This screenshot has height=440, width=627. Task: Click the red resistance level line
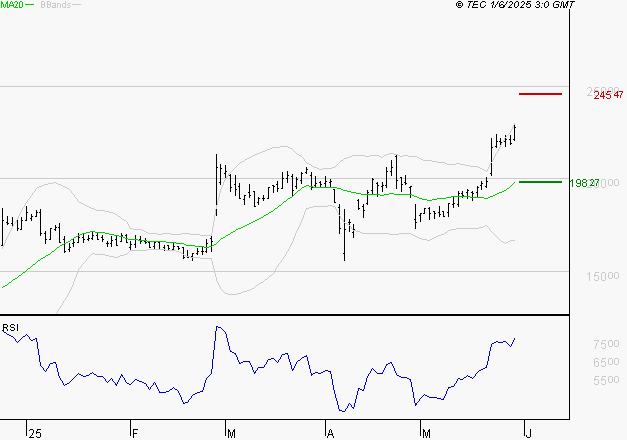[x=540, y=94]
